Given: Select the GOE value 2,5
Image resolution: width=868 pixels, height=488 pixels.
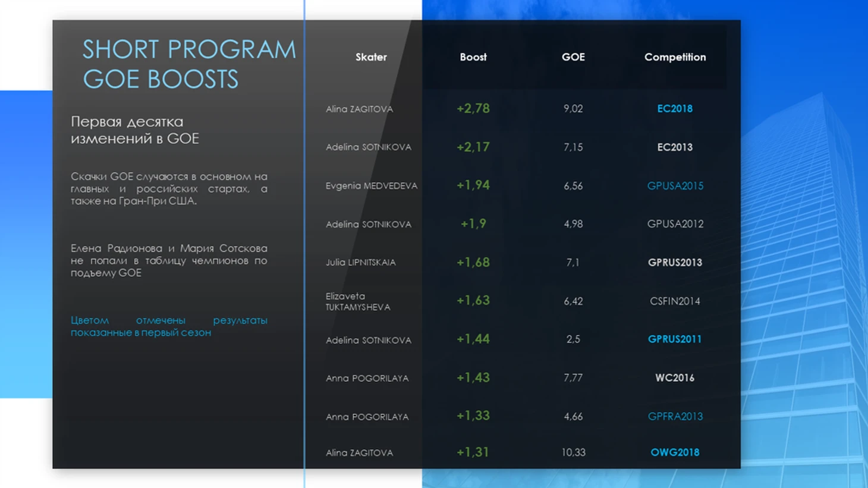Looking at the screenshot, I should point(573,339).
